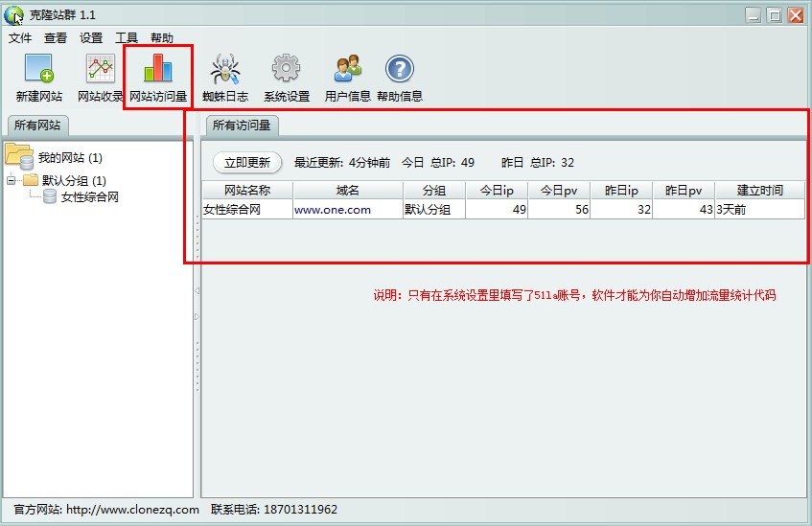Switch to the 所有访问量 tab
The image size is (812, 526).
[x=242, y=126]
